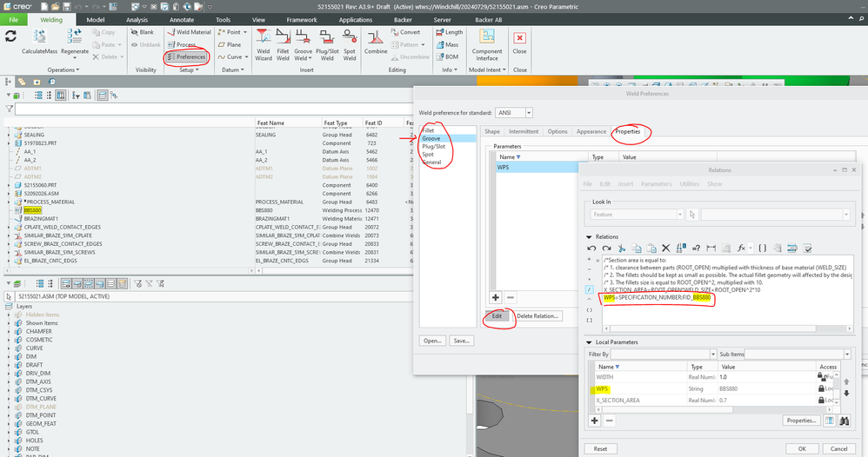Image resolution: width=868 pixels, height=457 pixels.
Task: Switch to the Analysis ribbon tab
Action: coord(137,19)
